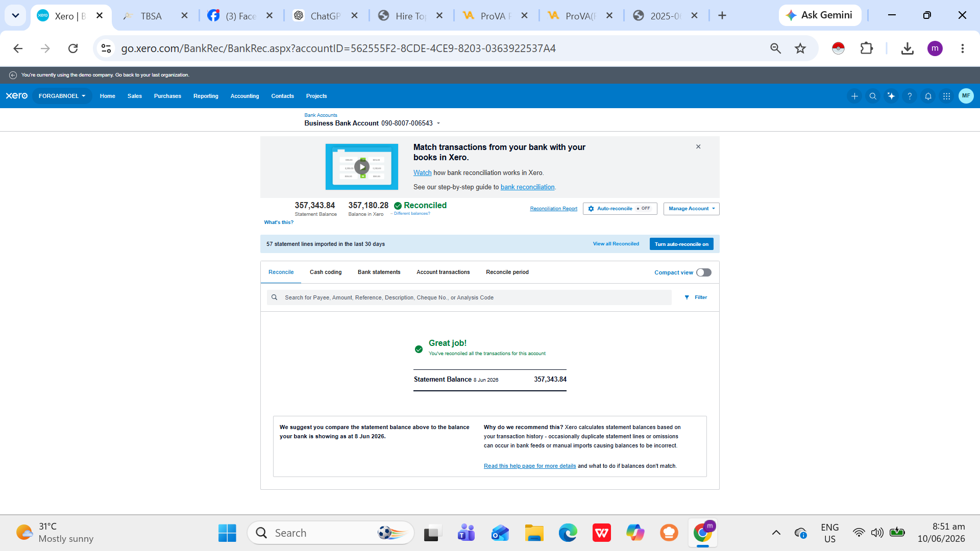Open the MF user profile avatar
This screenshot has width=980, height=551.
coord(966,96)
